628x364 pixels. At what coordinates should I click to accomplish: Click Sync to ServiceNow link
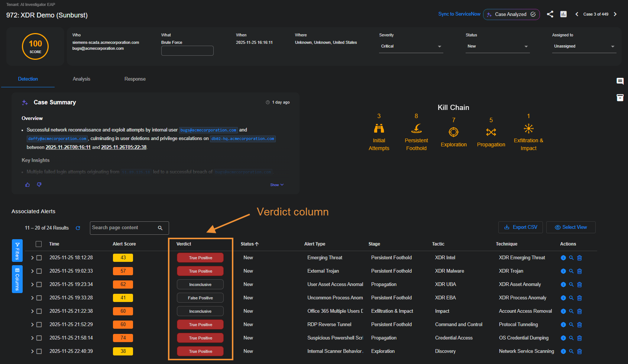(459, 14)
